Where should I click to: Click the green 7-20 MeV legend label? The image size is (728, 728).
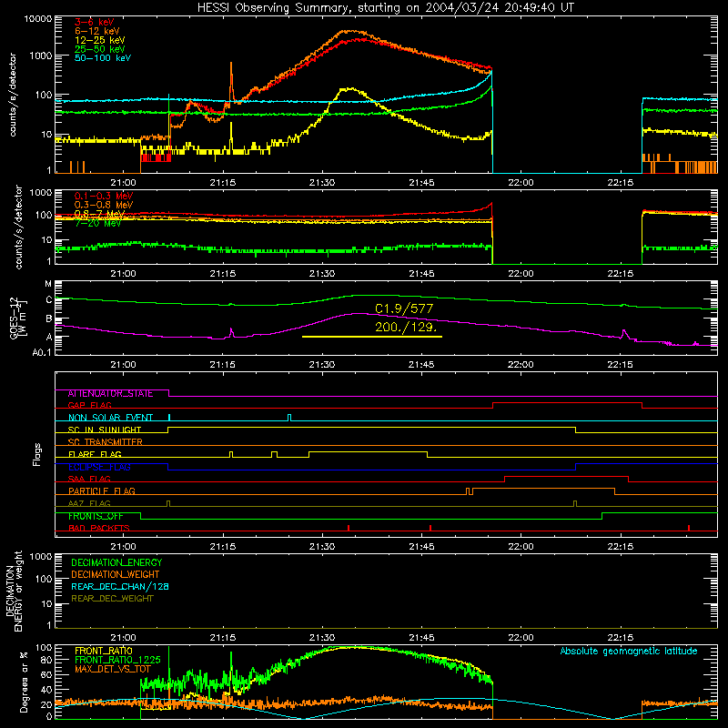97,223
